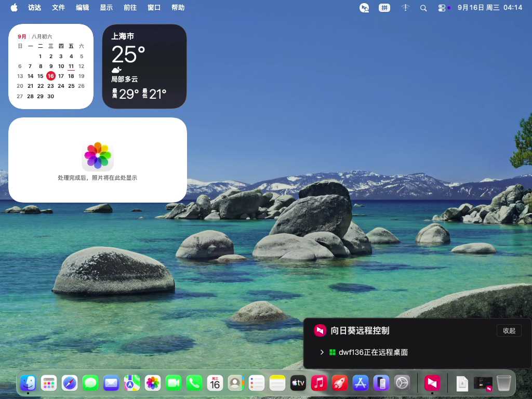This screenshot has width=532, height=399.
Task: Open the App Store from the Dock
Action: (361, 383)
